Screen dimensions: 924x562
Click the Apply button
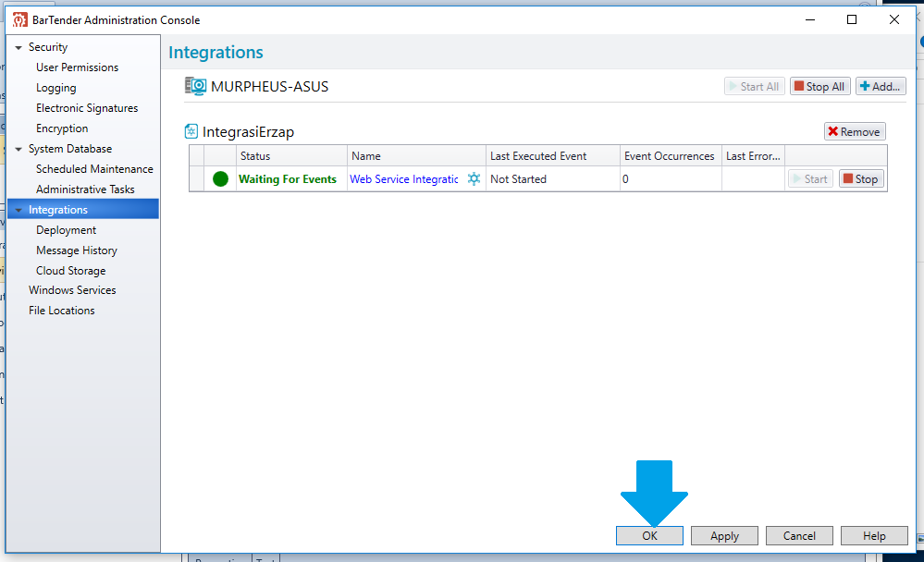pyautogui.click(x=724, y=535)
